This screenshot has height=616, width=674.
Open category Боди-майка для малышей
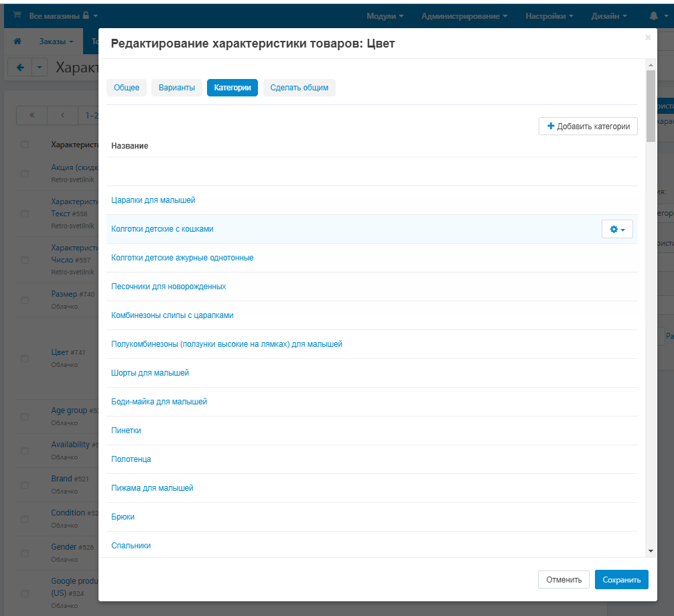pos(159,402)
